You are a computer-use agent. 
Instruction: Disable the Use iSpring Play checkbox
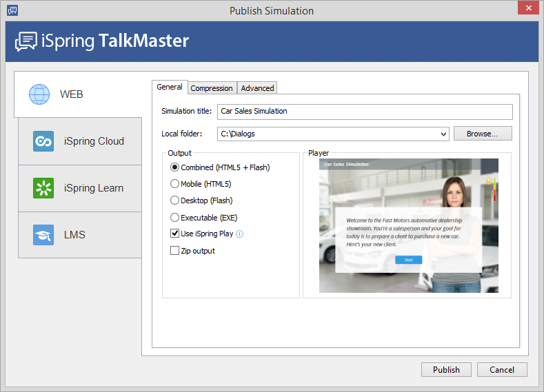(x=175, y=234)
